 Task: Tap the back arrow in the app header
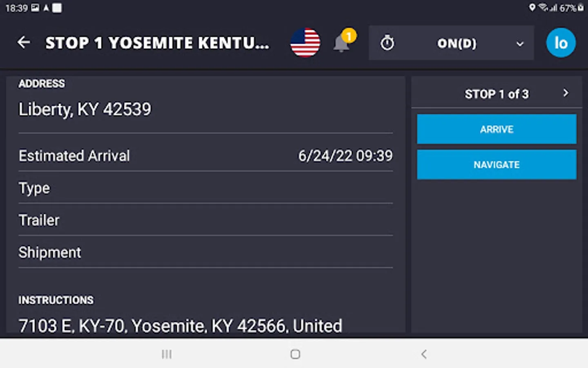24,43
